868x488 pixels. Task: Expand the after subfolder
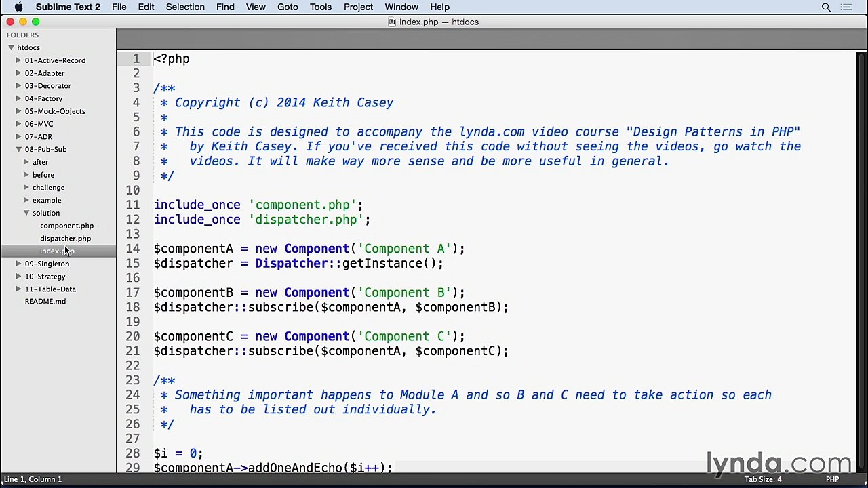(x=26, y=162)
